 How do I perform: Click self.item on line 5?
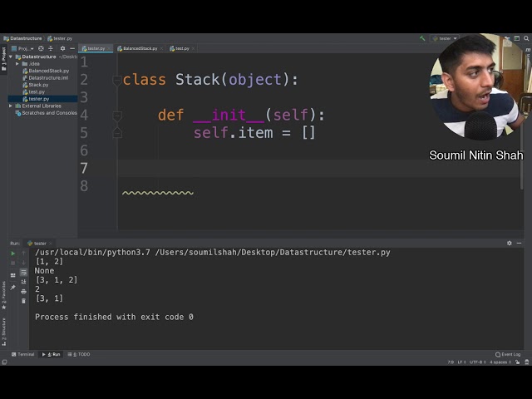(x=233, y=133)
